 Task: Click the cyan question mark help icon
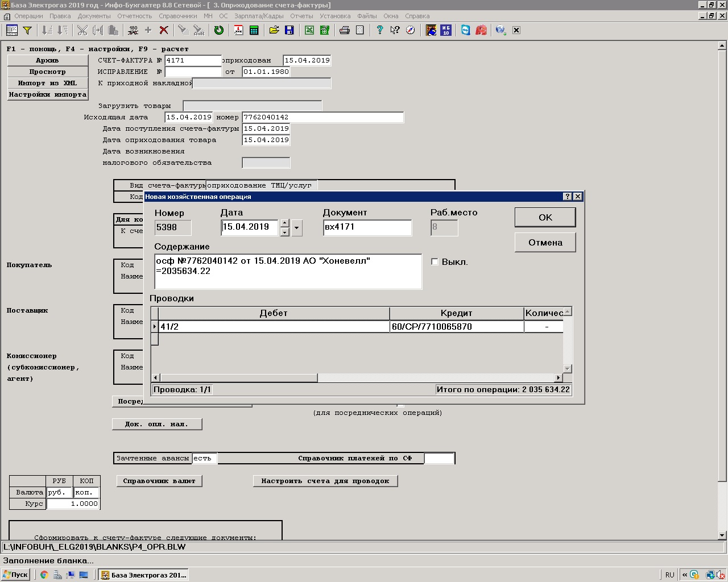pos(380,30)
